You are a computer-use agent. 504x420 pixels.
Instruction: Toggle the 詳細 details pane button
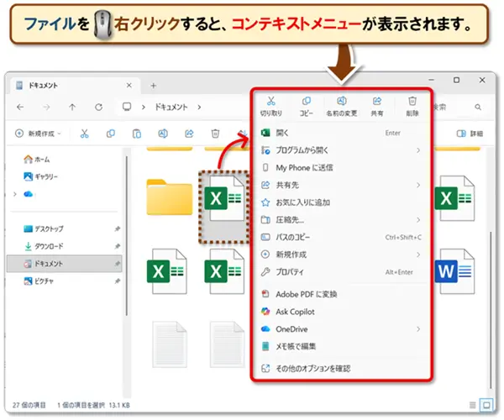[x=470, y=134]
